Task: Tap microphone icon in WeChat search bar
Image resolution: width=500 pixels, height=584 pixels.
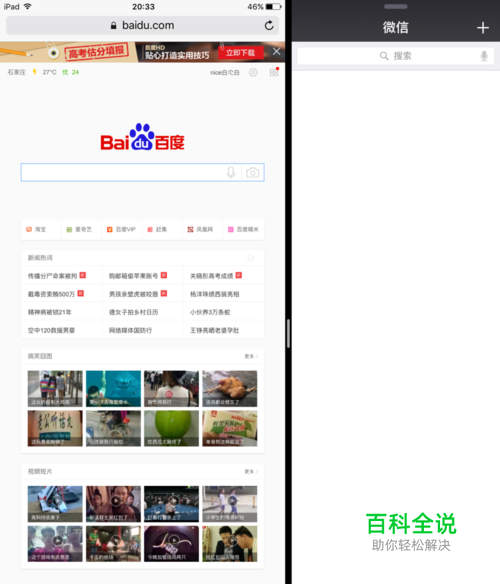Action: (x=484, y=56)
